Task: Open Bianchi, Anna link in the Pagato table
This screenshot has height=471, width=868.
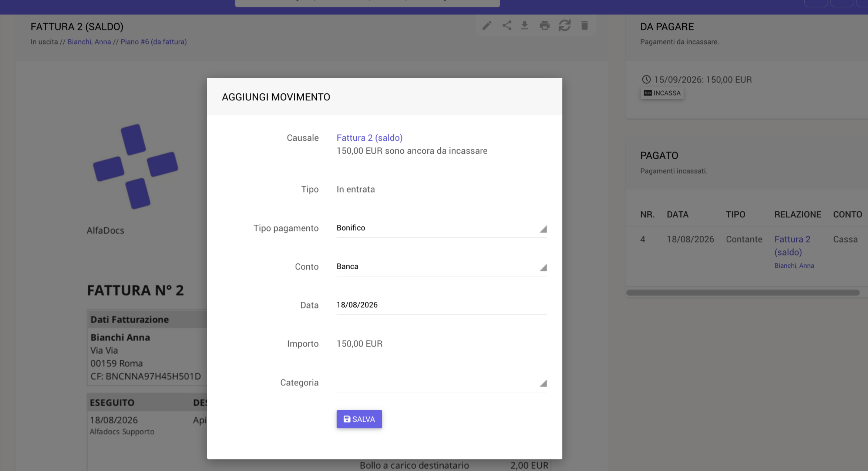Action: click(x=794, y=266)
